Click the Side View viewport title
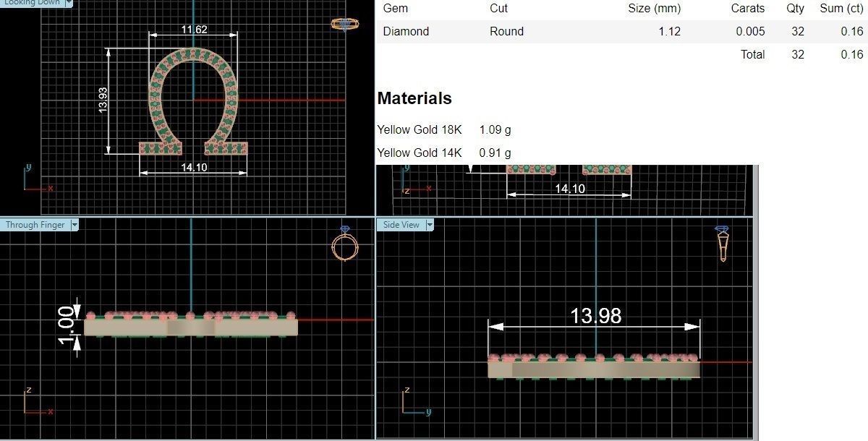 pos(401,225)
